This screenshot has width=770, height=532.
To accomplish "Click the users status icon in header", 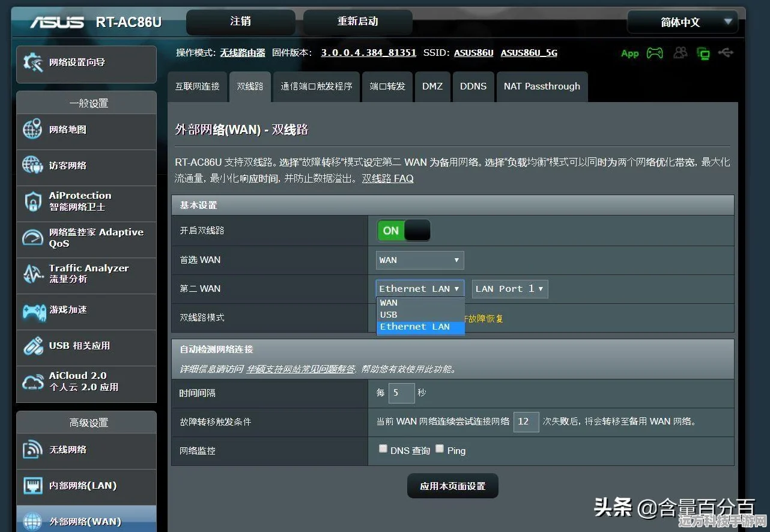I will pyautogui.click(x=681, y=53).
